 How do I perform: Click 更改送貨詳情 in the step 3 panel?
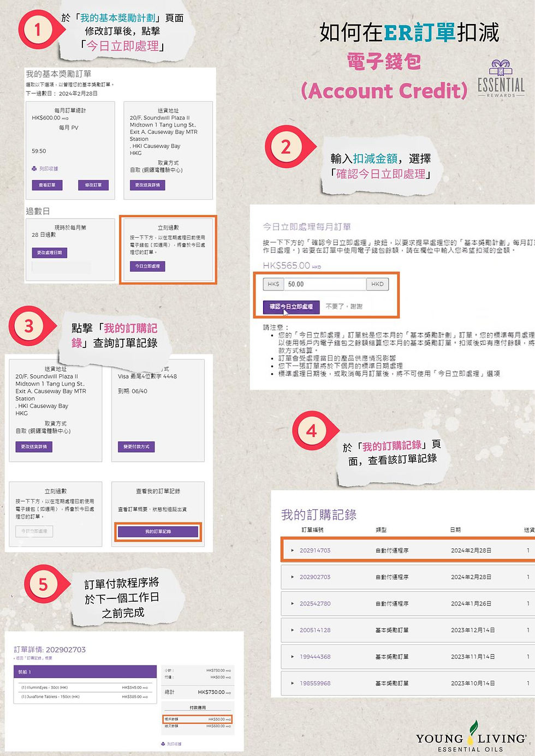34,447
